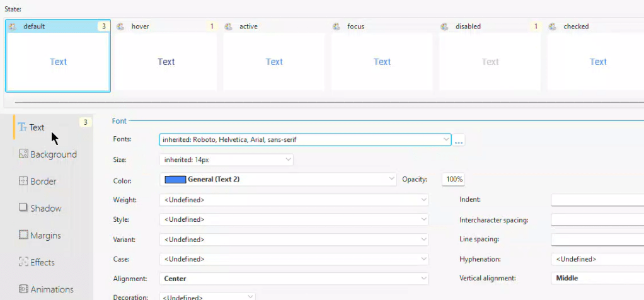Select the Text category icon in sidebar
Image resolution: width=644 pixels, height=300 pixels.
click(x=23, y=127)
